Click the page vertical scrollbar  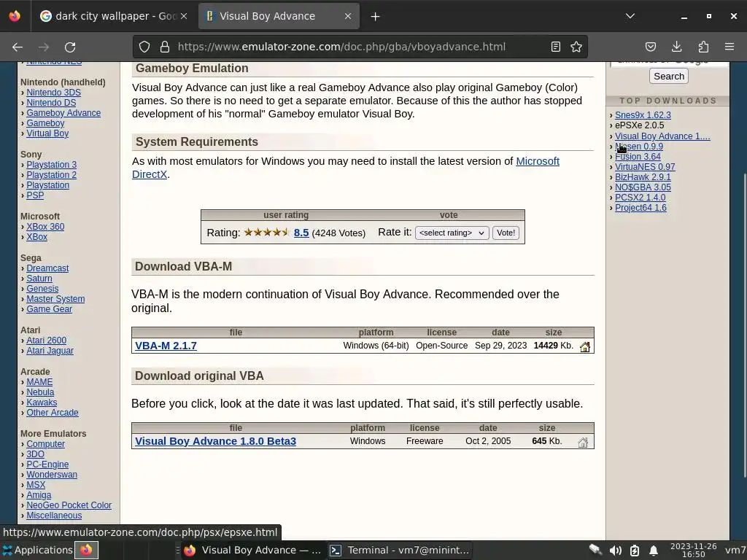744,324
